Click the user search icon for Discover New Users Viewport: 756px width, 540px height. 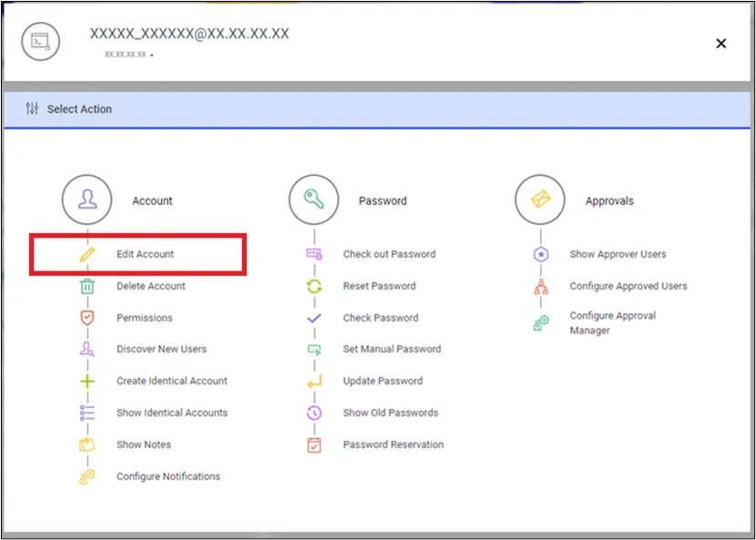coord(87,349)
